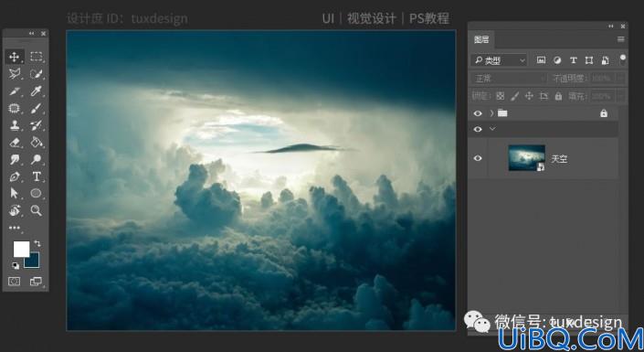Hide the 天空 layer

point(478,158)
